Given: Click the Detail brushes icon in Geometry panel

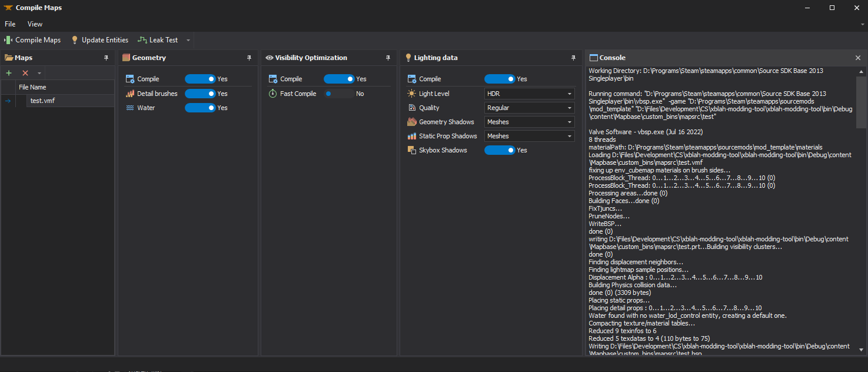Looking at the screenshot, I should (x=130, y=93).
